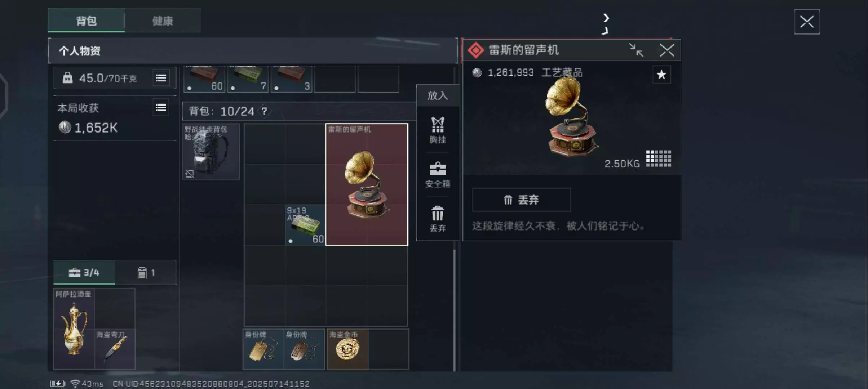
Task: Select the 海盗金币 coin item
Action: 347,349
